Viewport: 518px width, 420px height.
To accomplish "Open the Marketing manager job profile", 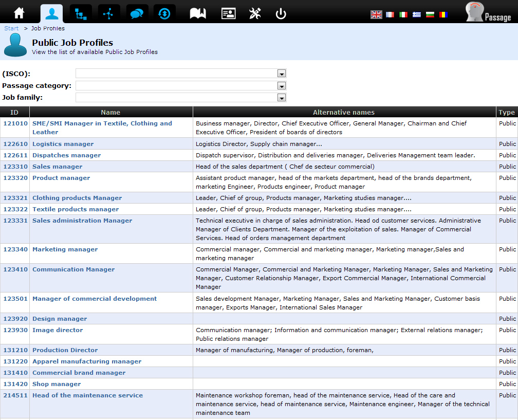I will pos(65,249).
